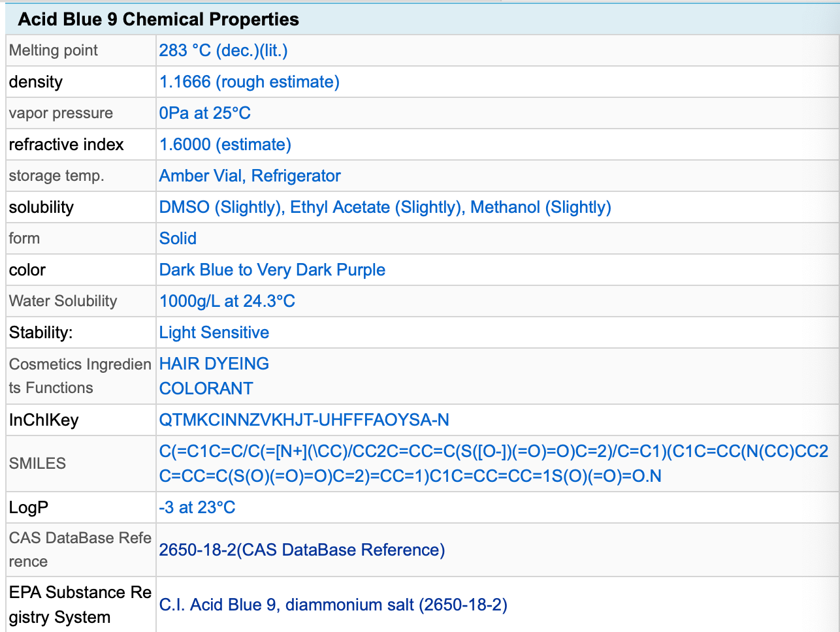Click C.I. Acid Blue 9, diammonium salt link
Screen dimensions: 840x632
click(333, 605)
